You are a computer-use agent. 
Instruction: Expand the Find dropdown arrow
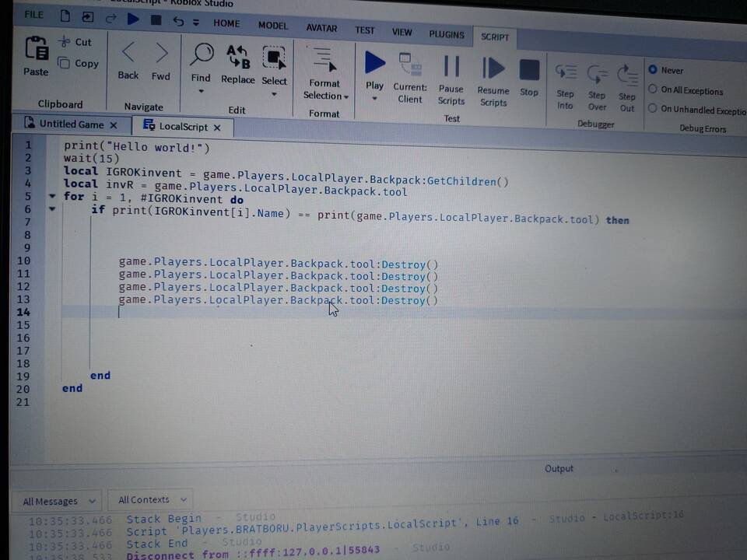pyautogui.click(x=201, y=91)
